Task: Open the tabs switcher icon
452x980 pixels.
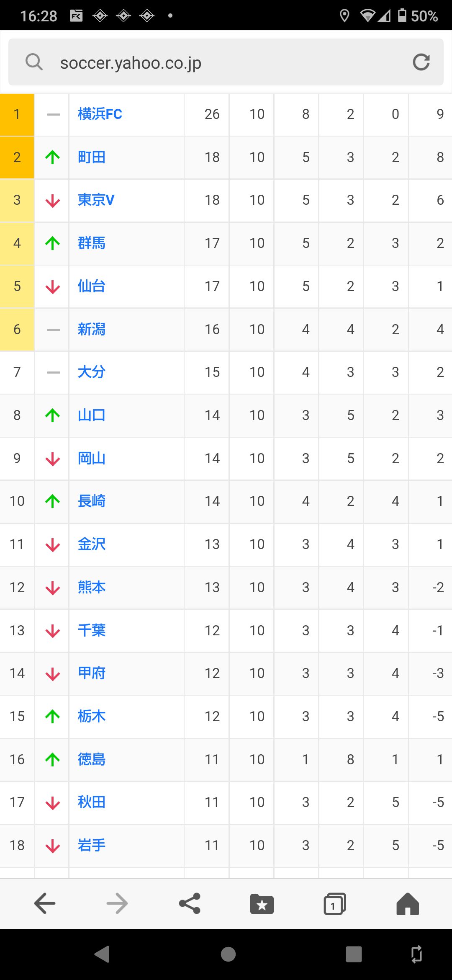Action: click(x=335, y=904)
